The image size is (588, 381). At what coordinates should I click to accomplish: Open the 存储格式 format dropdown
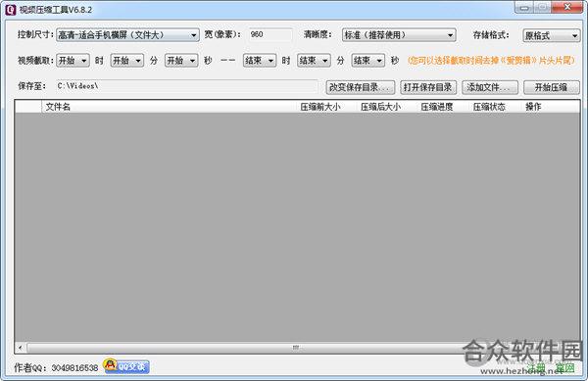pos(551,35)
